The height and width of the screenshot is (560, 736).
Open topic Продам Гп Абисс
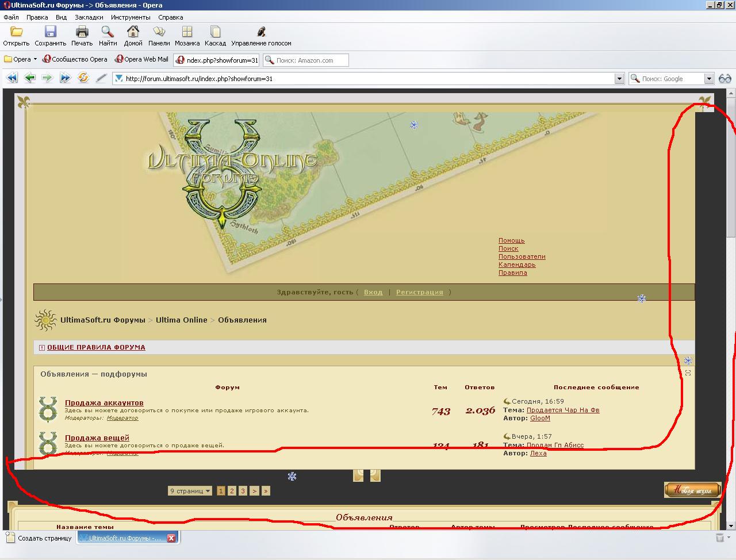coord(555,445)
